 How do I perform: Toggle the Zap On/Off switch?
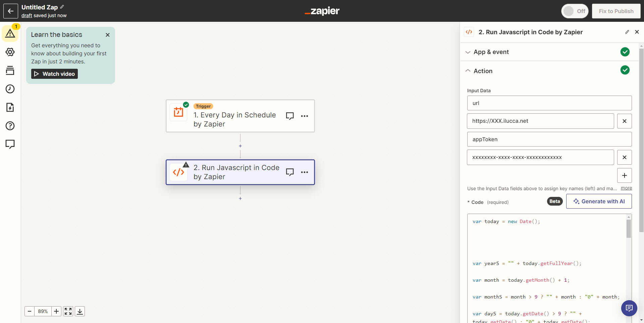coord(575,11)
